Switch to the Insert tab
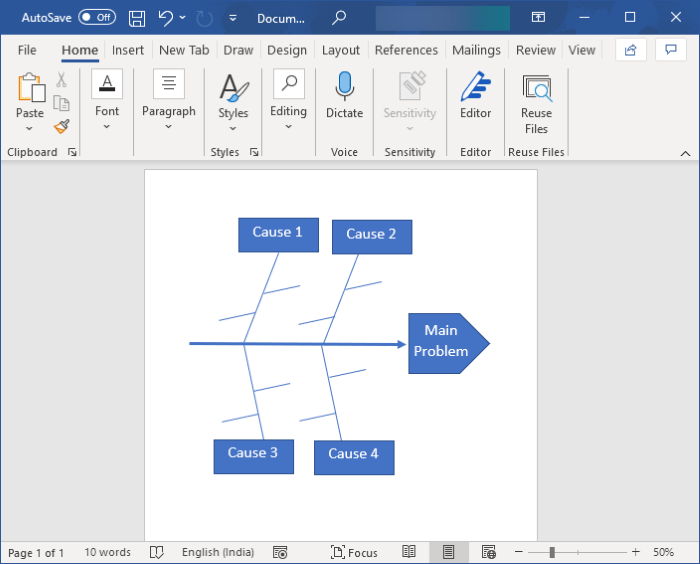 point(128,50)
